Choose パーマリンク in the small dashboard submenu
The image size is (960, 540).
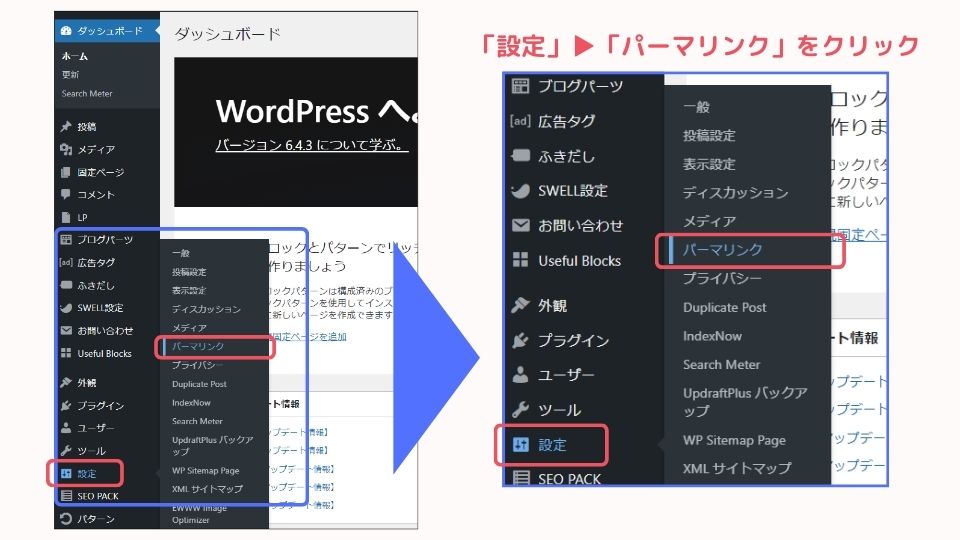(x=198, y=347)
